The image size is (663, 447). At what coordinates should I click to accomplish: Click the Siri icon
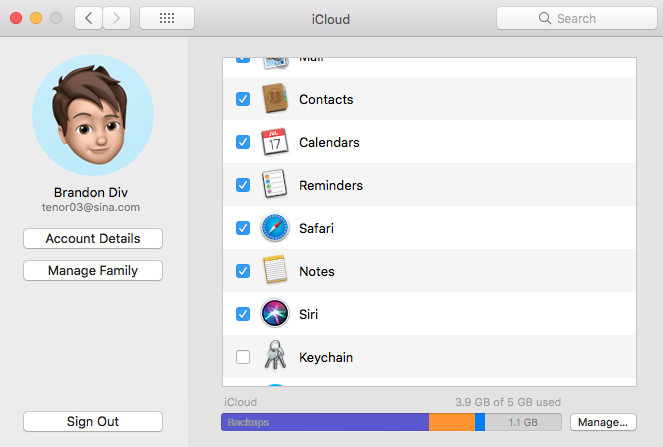click(275, 313)
